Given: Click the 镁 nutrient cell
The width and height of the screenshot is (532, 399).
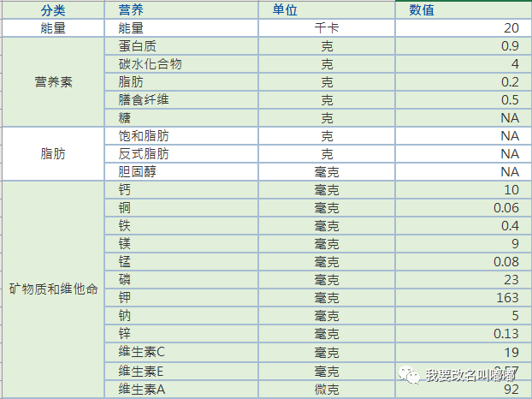Looking at the screenshot, I should coord(181,244).
